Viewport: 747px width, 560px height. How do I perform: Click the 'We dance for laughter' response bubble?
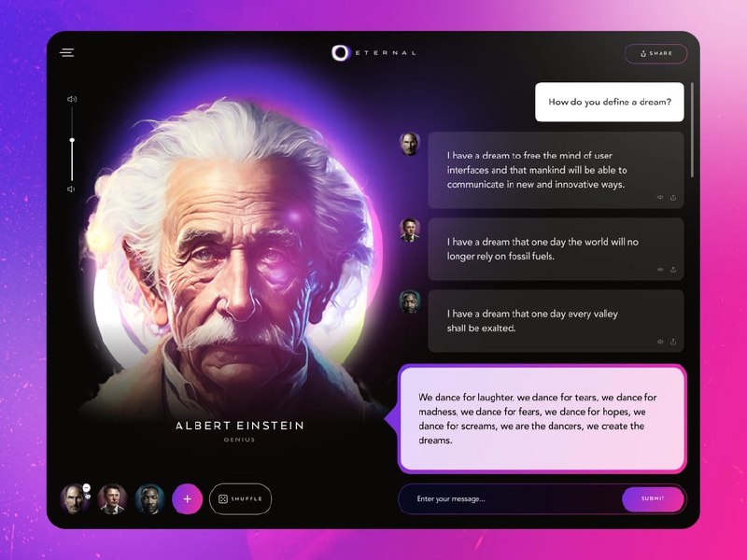point(543,419)
